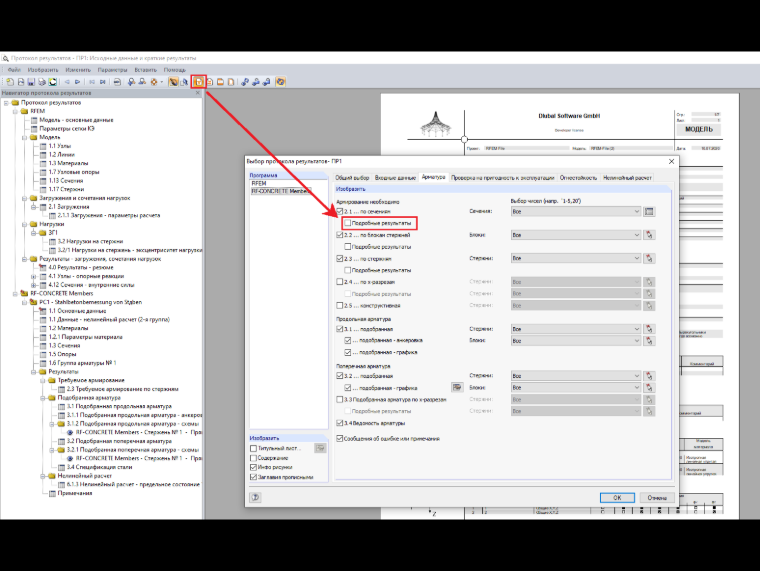
Task: Open the Изобразить menu
Action: pyautogui.click(x=43, y=70)
